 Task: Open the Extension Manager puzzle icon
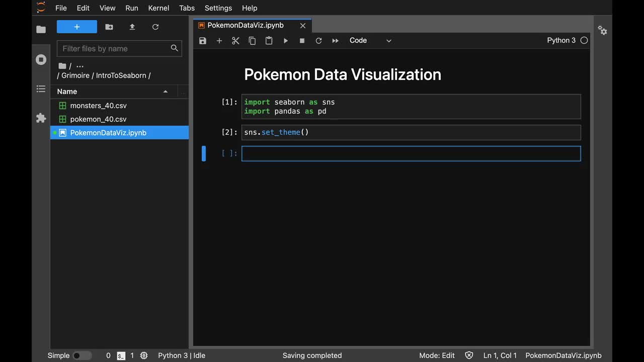(x=41, y=118)
